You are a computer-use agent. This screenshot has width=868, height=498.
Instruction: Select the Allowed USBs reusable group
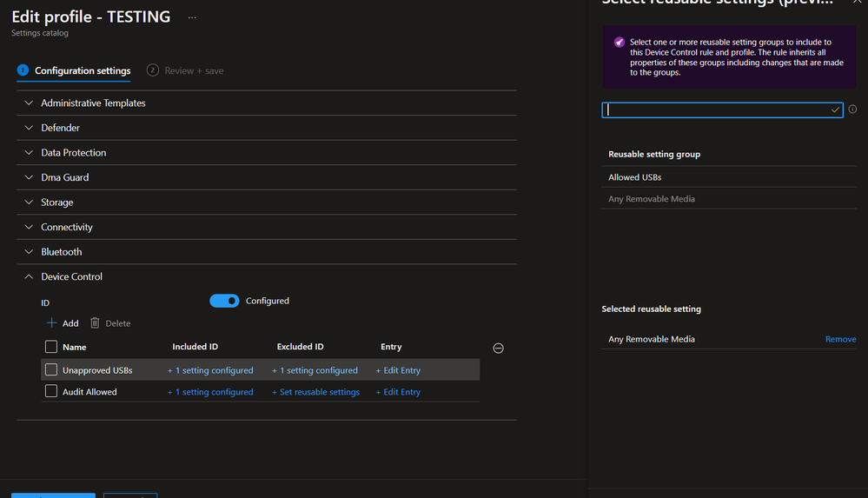pos(729,177)
